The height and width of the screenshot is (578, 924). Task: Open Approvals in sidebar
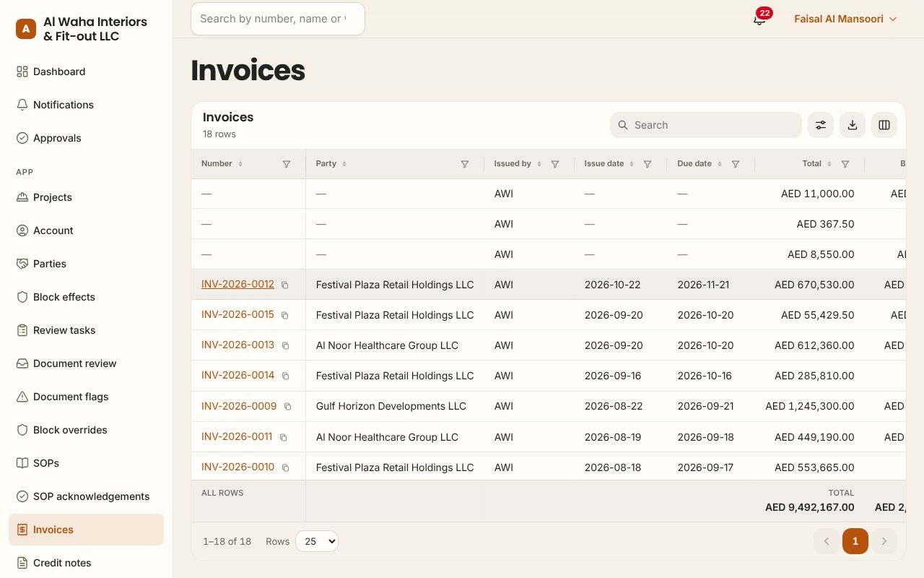[x=87, y=138]
